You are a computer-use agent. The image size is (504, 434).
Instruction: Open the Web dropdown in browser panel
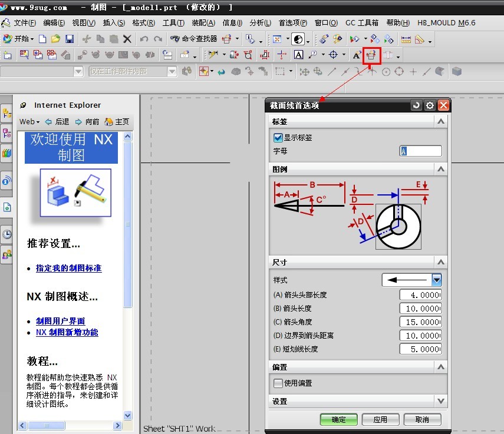click(29, 122)
